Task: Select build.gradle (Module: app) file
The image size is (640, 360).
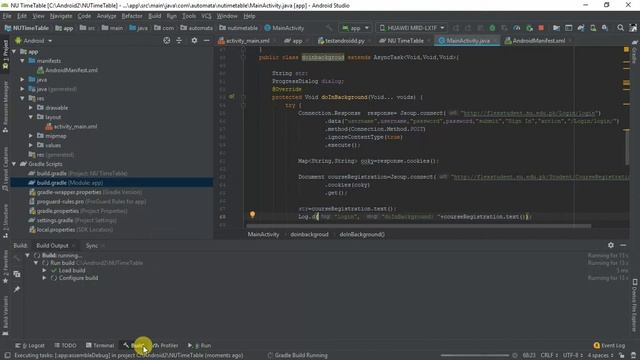Action: [111, 183]
